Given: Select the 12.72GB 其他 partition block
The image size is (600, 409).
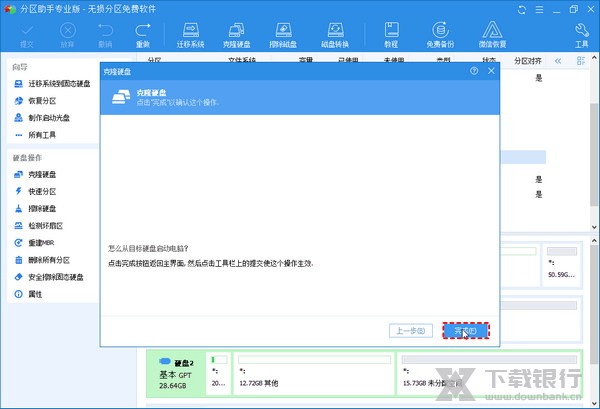Looking at the screenshot, I should [314, 374].
